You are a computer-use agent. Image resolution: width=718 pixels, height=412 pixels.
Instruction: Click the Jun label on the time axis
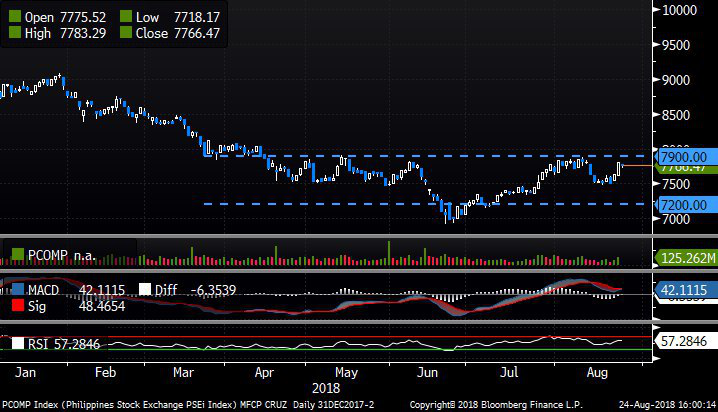pos(425,371)
